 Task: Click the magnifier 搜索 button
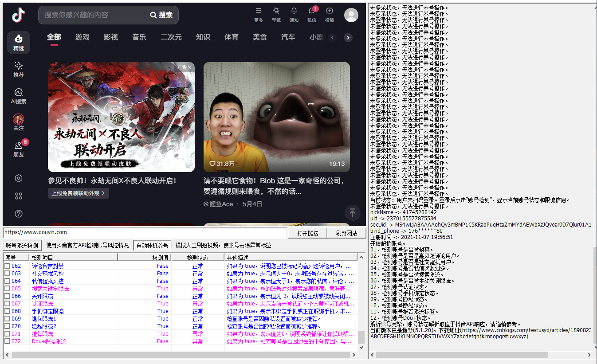click(161, 15)
